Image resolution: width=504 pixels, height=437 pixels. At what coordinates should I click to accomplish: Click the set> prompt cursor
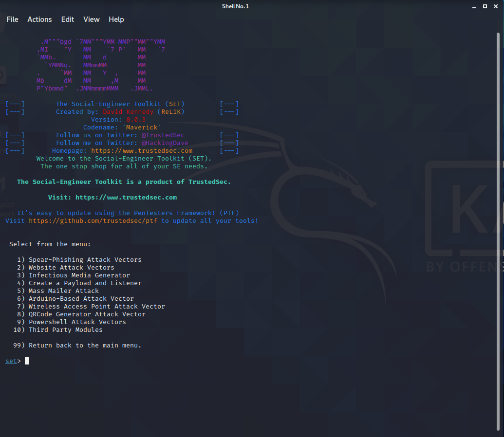tap(27, 361)
